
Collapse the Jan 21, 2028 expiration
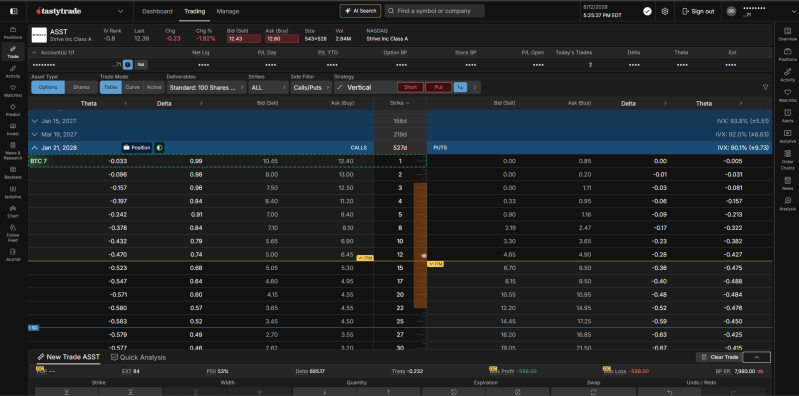(x=35, y=148)
